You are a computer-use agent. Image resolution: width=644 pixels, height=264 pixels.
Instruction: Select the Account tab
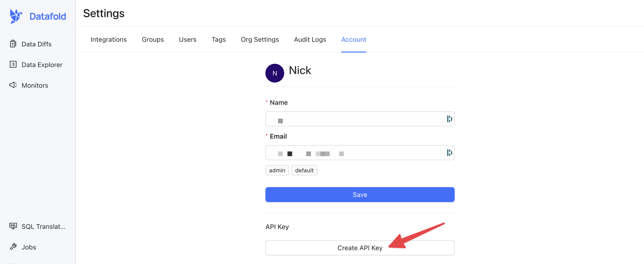point(353,39)
